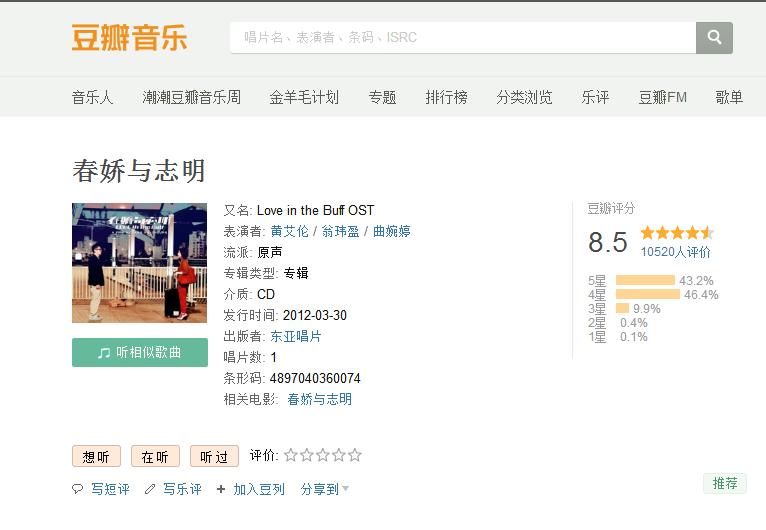Open the 音乐人 navigation item
The height and width of the screenshot is (530, 766).
tap(92, 97)
